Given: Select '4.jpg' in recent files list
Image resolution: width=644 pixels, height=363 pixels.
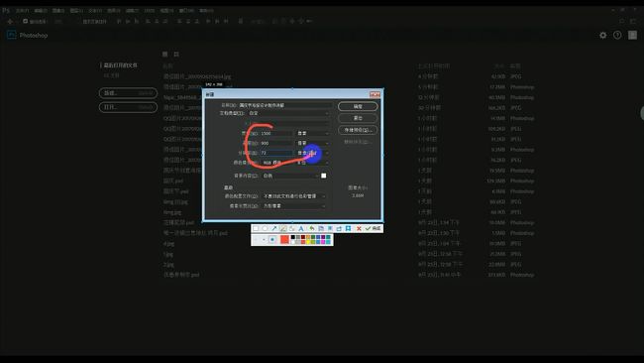Looking at the screenshot, I should click(168, 243).
